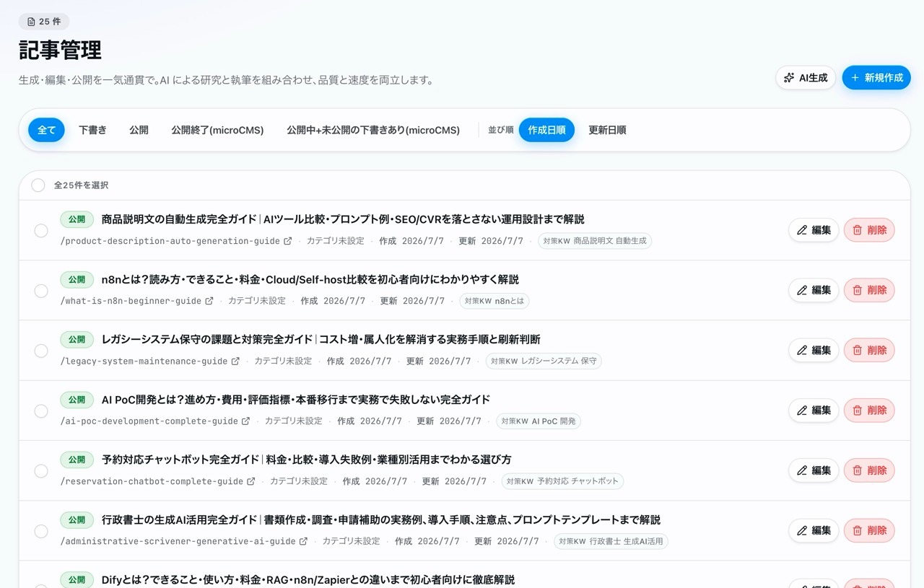The width and height of the screenshot is (924, 588).
Task: Open external link icon for reservation-chatbot-complete-guide
Action: [251, 481]
